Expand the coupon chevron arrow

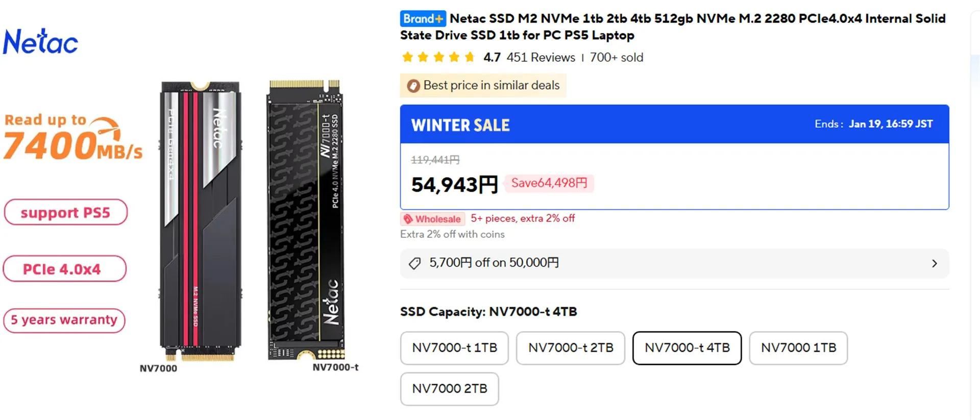click(x=934, y=263)
